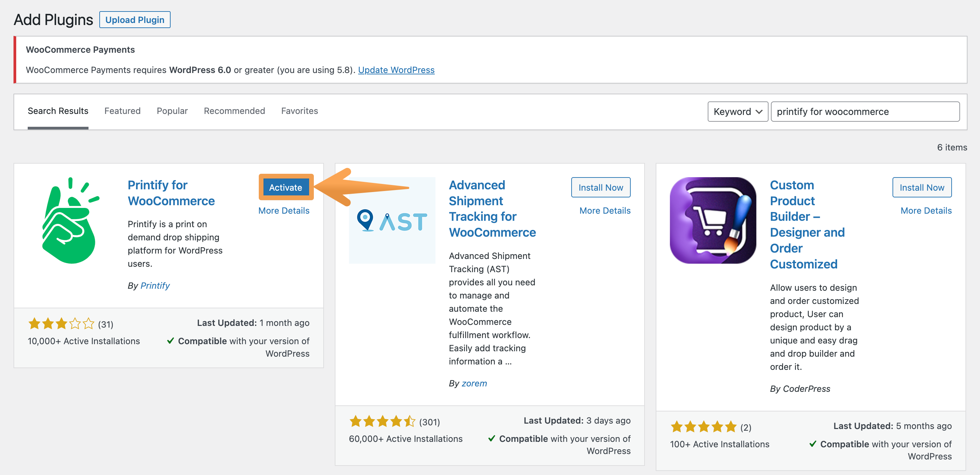Open the Recommended plugins tab
This screenshot has height=475, width=980.
(x=234, y=111)
